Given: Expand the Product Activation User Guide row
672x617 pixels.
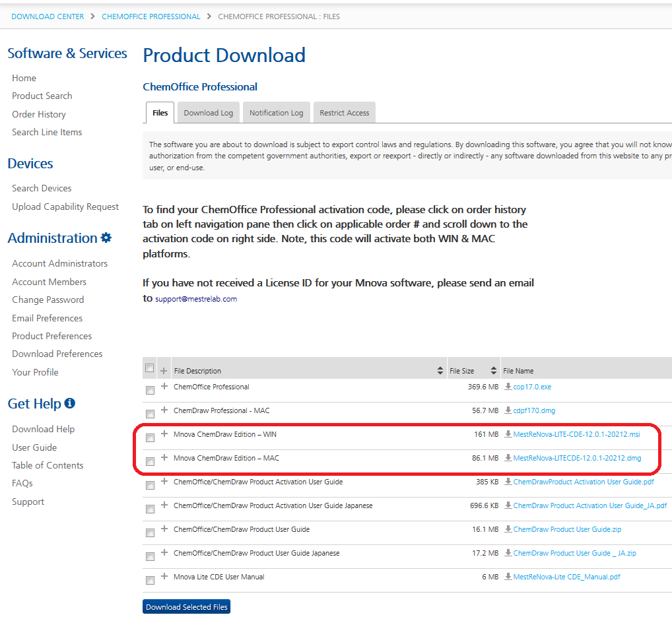Looking at the screenshot, I should 164,481.
